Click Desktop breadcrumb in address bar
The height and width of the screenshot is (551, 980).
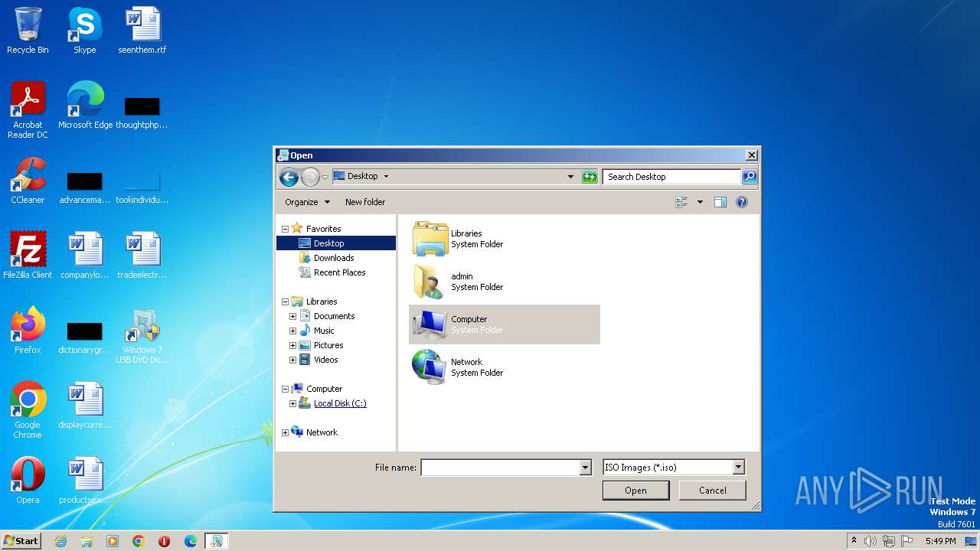pos(362,176)
